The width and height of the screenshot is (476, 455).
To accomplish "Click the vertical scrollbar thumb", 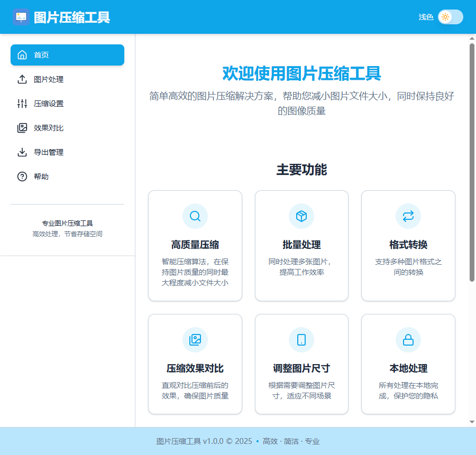I will 472,159.
